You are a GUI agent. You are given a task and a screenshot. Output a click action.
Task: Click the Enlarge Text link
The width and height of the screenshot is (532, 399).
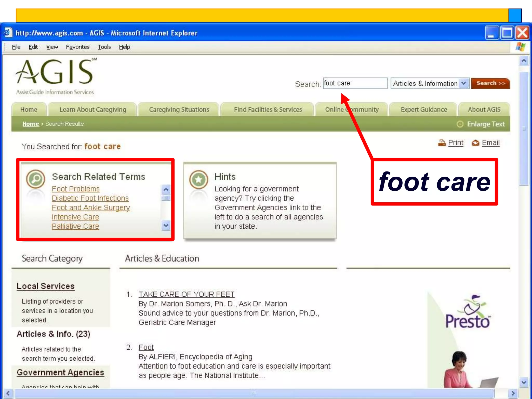pos(486,124)
